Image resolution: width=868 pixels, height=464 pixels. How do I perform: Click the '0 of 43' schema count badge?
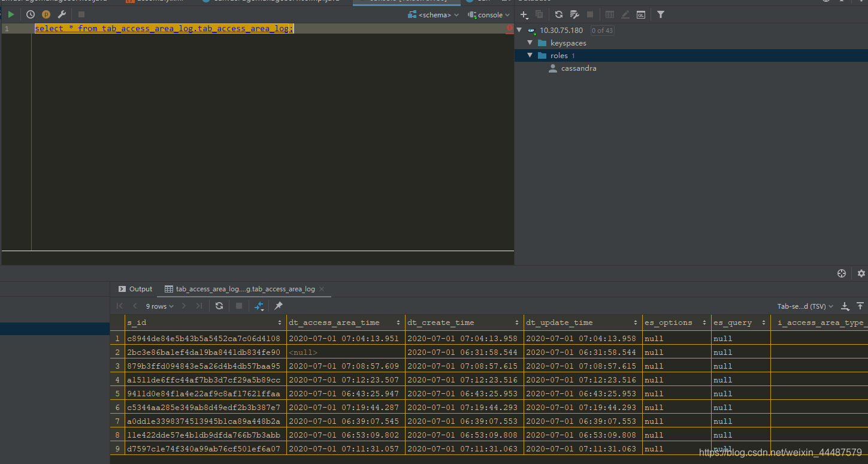pos(602,31)
